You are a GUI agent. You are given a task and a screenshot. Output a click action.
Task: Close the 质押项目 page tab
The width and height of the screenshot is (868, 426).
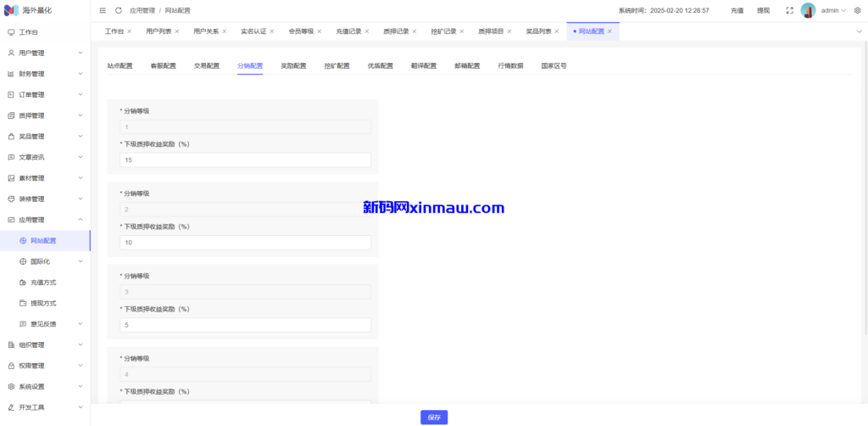click(509, 31)
